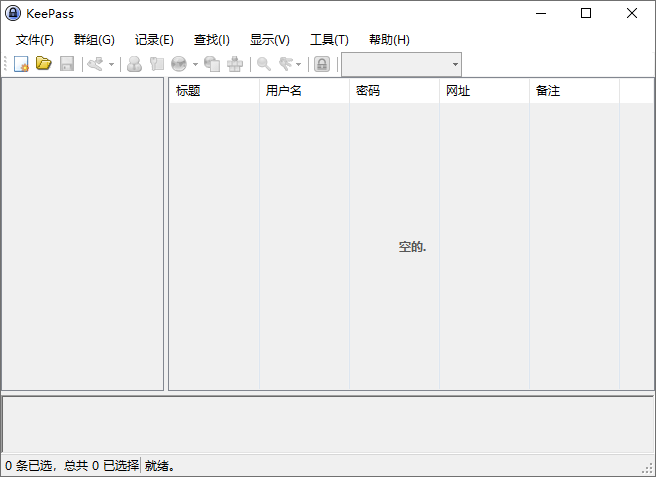Screen dimensions: 656x477
Task: Sort by the 用户名 column header
Action: click(x=304, y=90)
